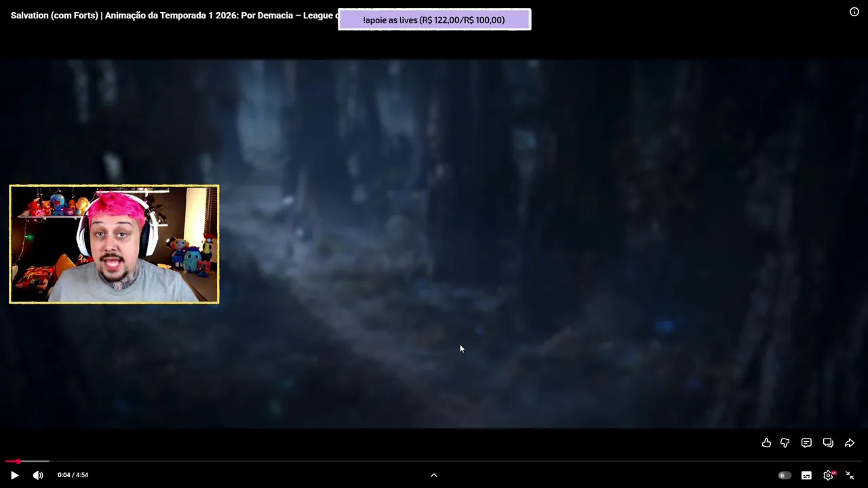The image size is (868, 488).
Task: Open the live chat replies icon
Action: coord(828,443)
